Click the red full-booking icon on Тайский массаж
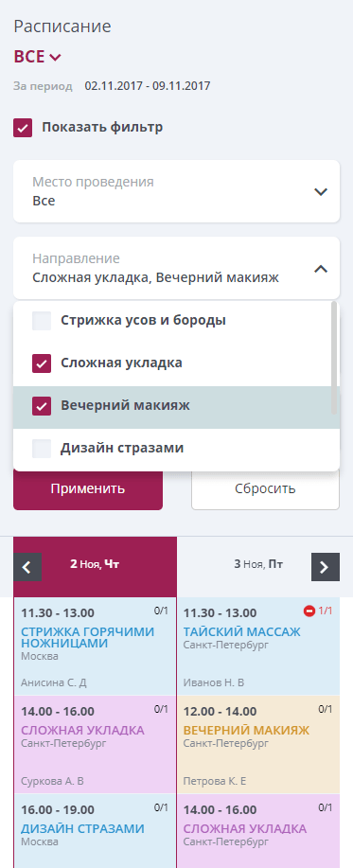This screenshot has width=353, height=868. point(309,611)
